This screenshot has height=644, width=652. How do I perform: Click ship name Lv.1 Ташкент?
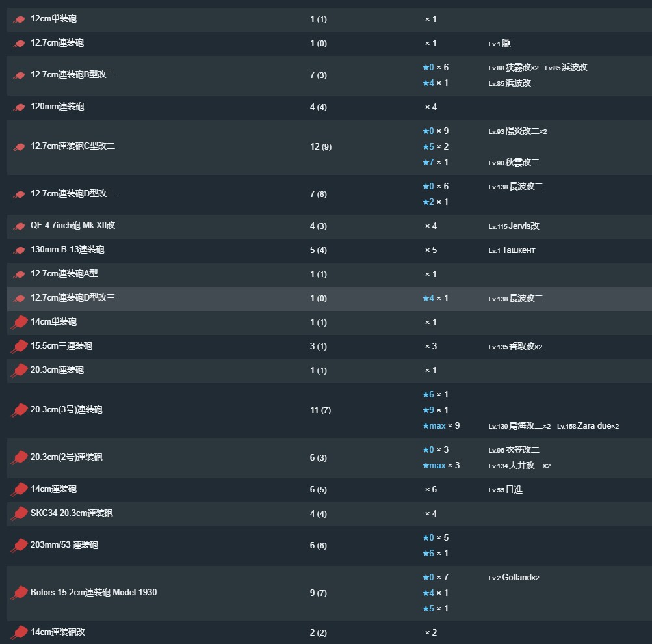(x=512, y=250)
